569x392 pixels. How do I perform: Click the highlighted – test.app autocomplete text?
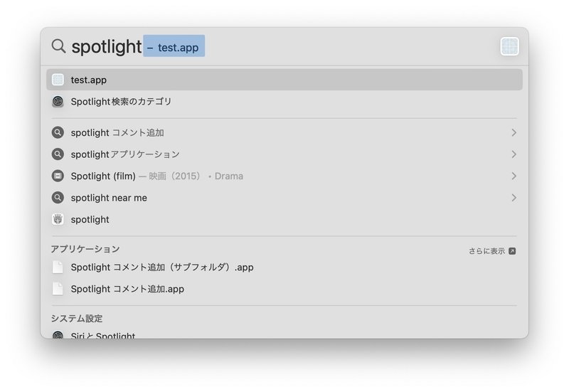[174, 46]
